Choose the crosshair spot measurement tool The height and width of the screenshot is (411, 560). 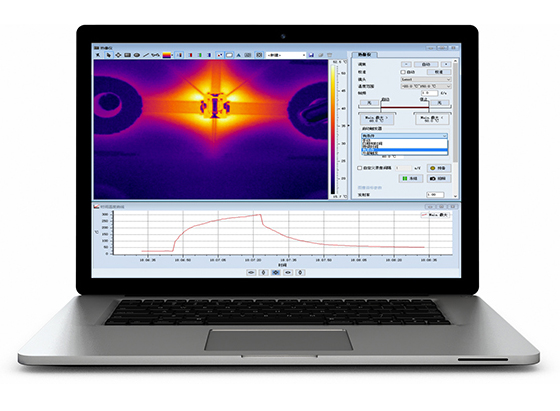click(x=118, y=55)
